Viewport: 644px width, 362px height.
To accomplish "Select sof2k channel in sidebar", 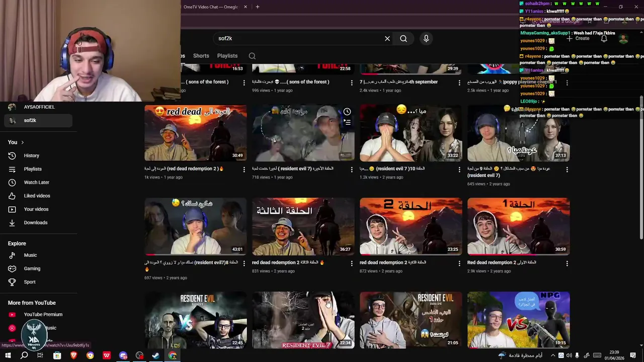I will [39, 121].
